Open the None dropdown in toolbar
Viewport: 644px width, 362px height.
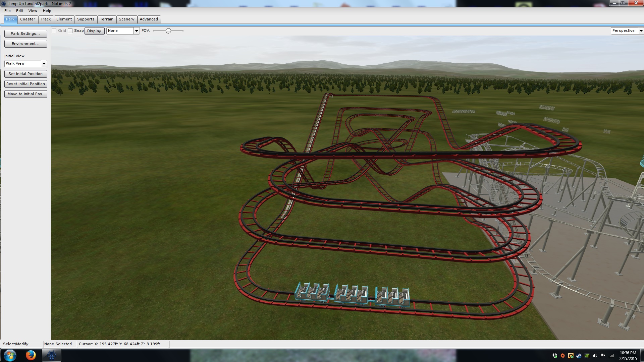(x=137, y=31)
